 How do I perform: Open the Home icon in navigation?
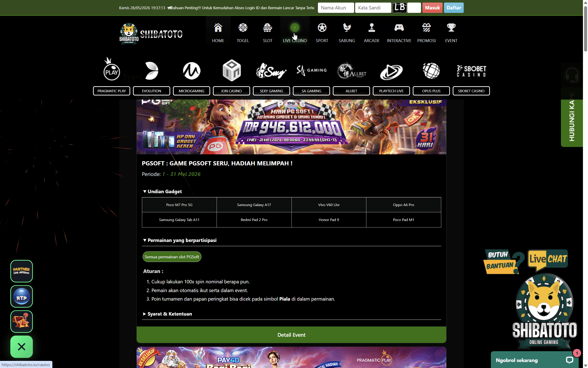[218, 28]
